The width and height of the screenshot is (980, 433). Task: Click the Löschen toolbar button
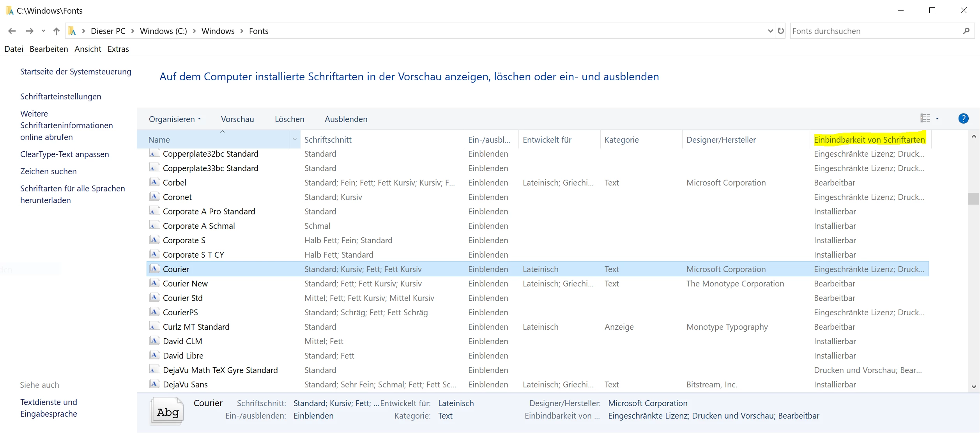click(x=289, y=119)
